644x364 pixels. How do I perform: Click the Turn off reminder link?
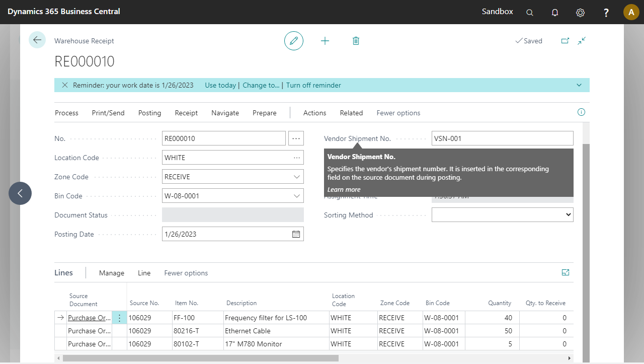point(313,85)
